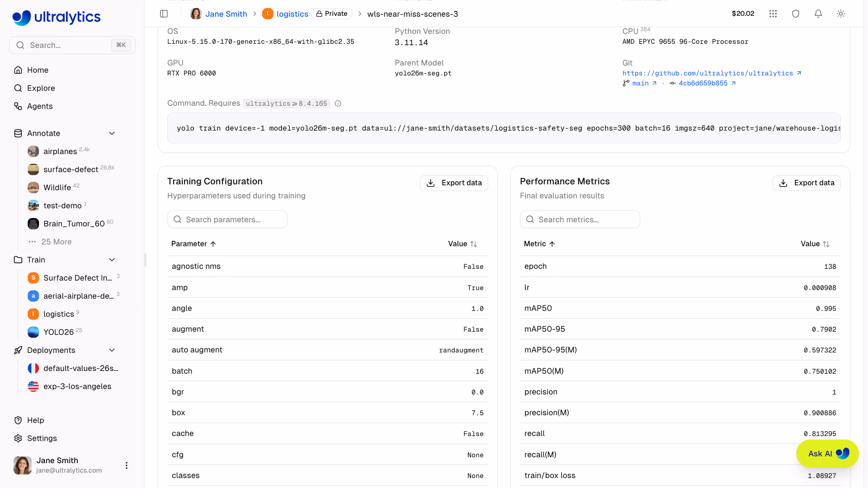Collapse the Deployments section chevron
This screenshot has height=488, width=868.
coord(112,350)
